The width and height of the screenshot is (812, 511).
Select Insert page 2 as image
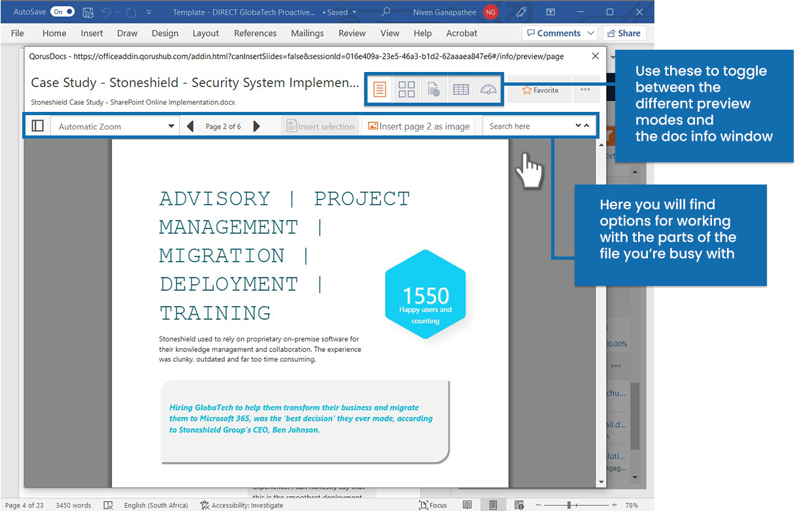tap(418, 126)
